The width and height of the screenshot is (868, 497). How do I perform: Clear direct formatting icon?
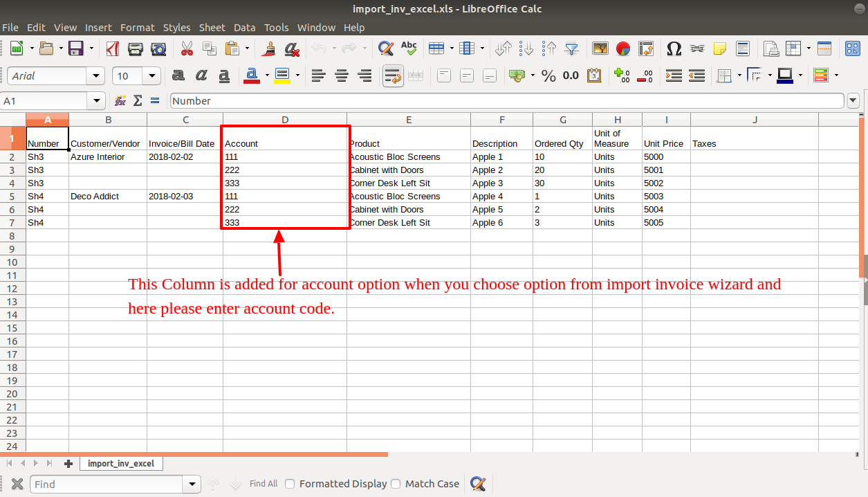[x=292, y=48]
